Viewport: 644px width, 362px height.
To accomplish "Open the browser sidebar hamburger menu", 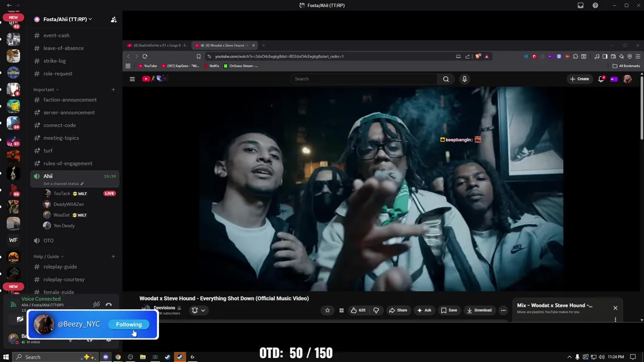I will (x=638, y=56).
